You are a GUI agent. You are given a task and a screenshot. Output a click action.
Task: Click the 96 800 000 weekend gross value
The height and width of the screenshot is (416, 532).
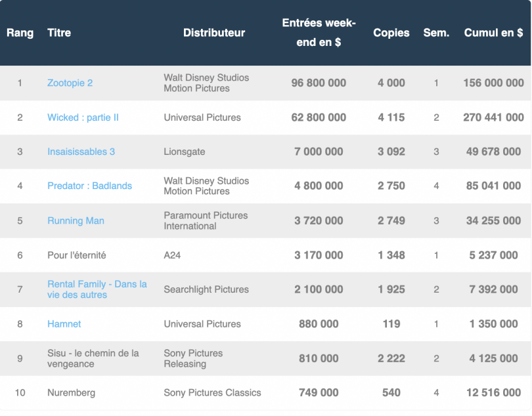pyautogui.click(x=319, y=83)
